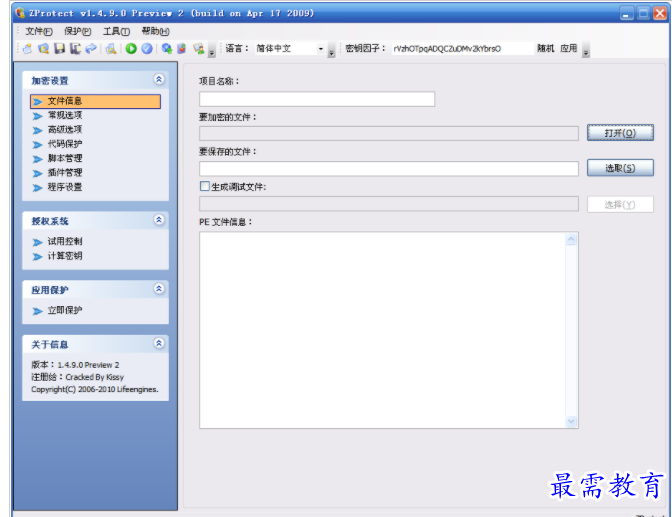Select 高级选项 in sidebar
672x517 pixels.
(x=65, y=130)
